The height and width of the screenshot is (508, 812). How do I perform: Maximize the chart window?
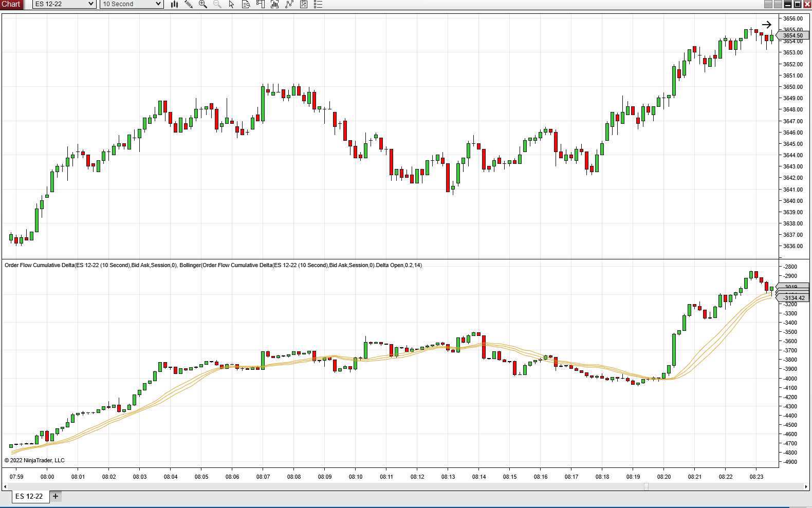click(x=798, y=4)
